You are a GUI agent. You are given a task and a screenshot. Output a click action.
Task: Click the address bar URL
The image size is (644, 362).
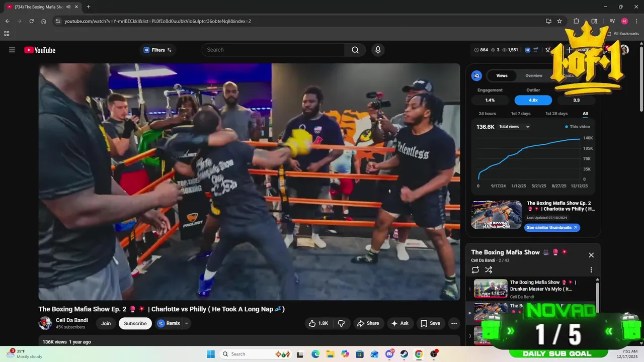(158, 21)
